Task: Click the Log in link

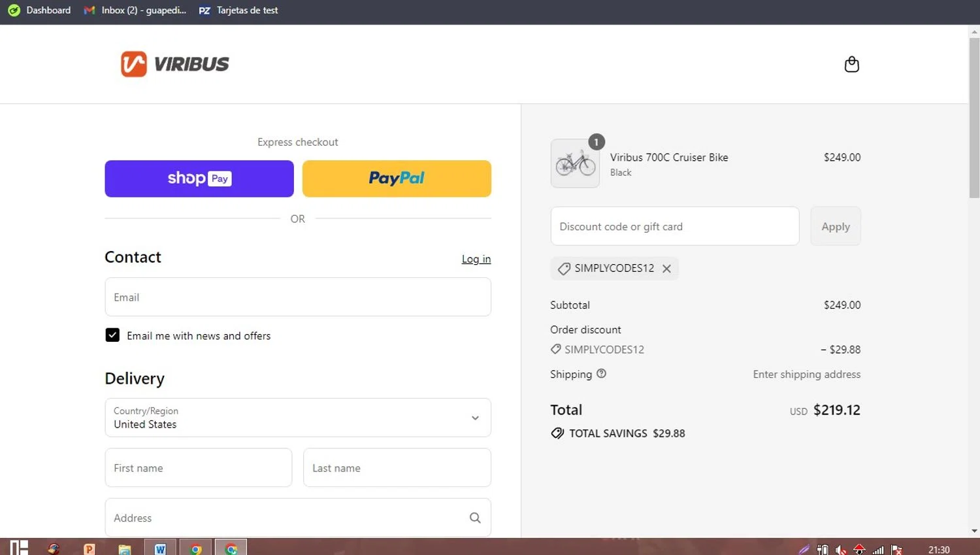Action: pos(476,259)
